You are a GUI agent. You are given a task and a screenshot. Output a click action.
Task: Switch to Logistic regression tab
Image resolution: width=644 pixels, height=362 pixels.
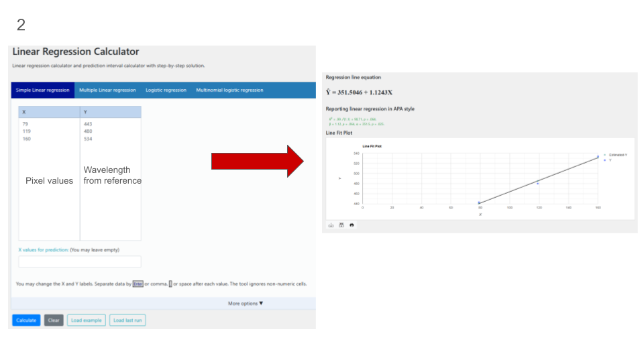pyautogui.click(x=166, y=90)
